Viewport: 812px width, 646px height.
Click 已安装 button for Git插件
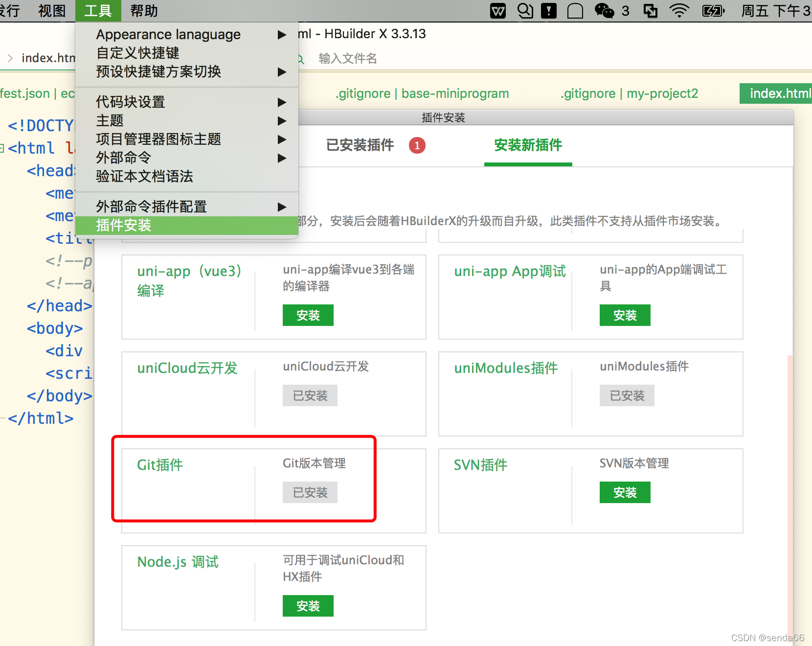tap(310, 492)
